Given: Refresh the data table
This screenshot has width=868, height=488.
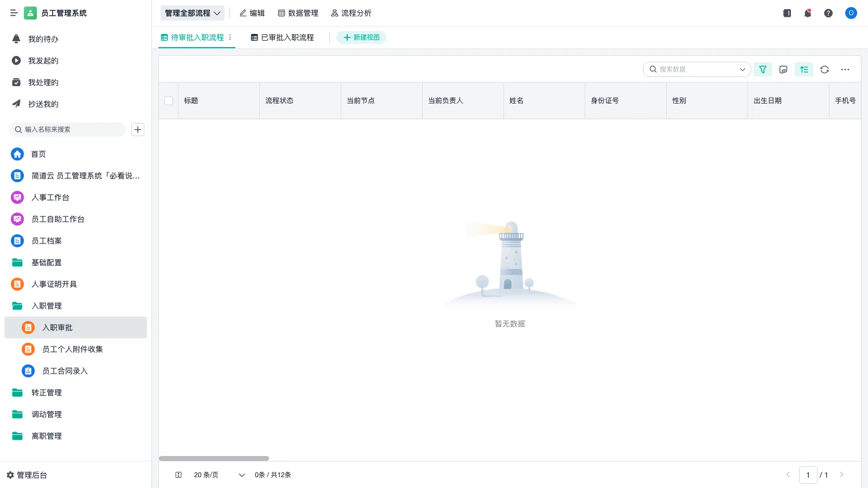Looking at the screenshot, I should pos(825,69).
